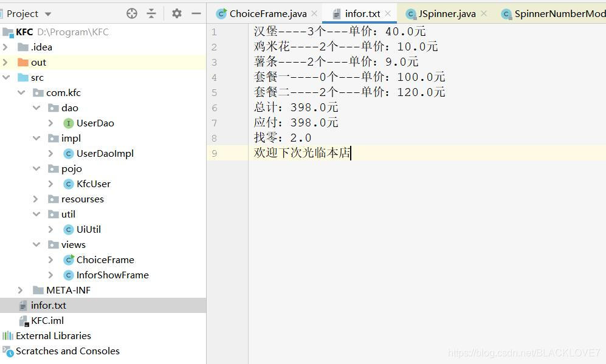Select the InforShowFrame class icon
Screen dimensions: 606x364
(x=69, y=275)
